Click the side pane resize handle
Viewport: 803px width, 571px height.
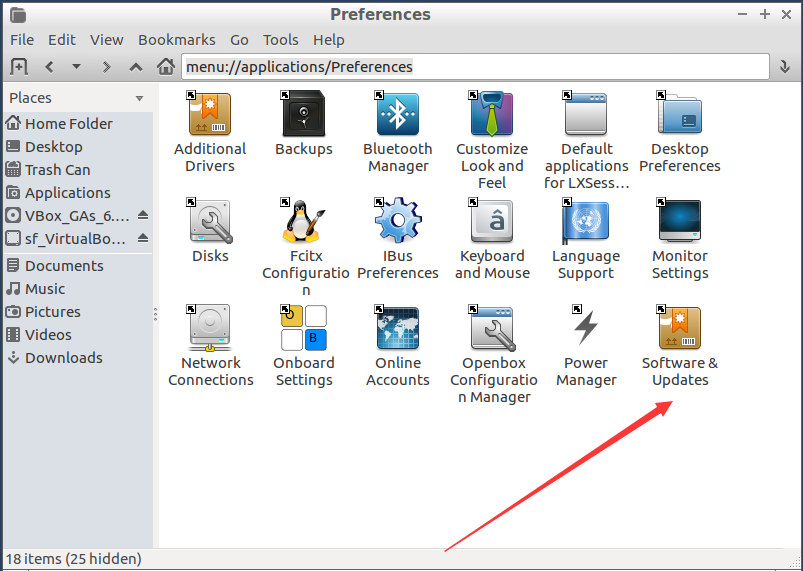coord(155,314)
